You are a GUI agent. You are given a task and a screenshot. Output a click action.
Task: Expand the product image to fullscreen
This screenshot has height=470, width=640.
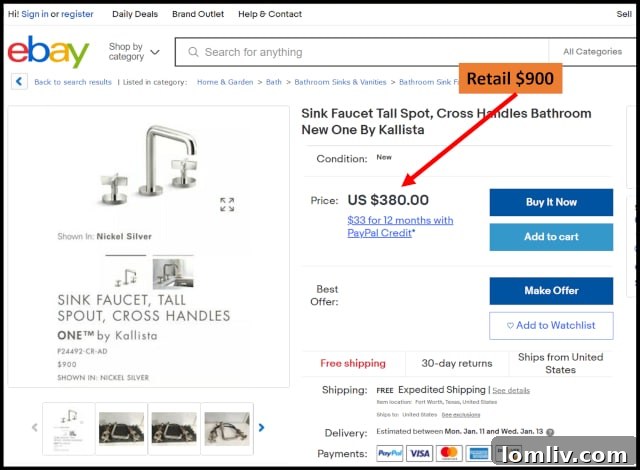[x=227, y=204]
